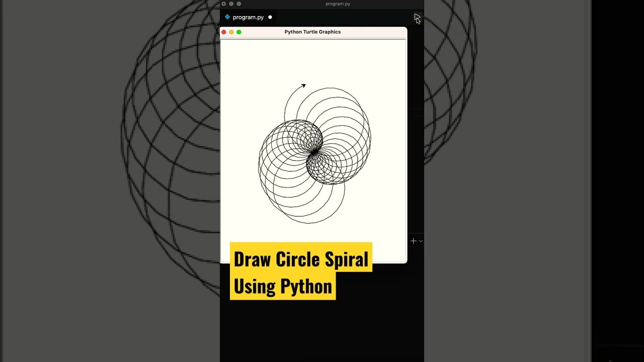The height and width of the screenshot is (362, 644).
Task: Click the 'Python Turtle Graphics' title bar text
Action: tap(312, 32)
